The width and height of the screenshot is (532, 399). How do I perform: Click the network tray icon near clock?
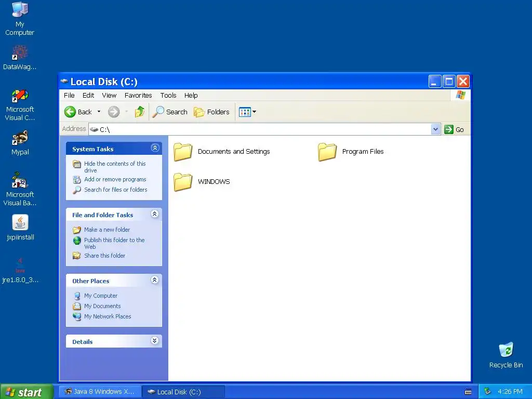click(487, 391)
